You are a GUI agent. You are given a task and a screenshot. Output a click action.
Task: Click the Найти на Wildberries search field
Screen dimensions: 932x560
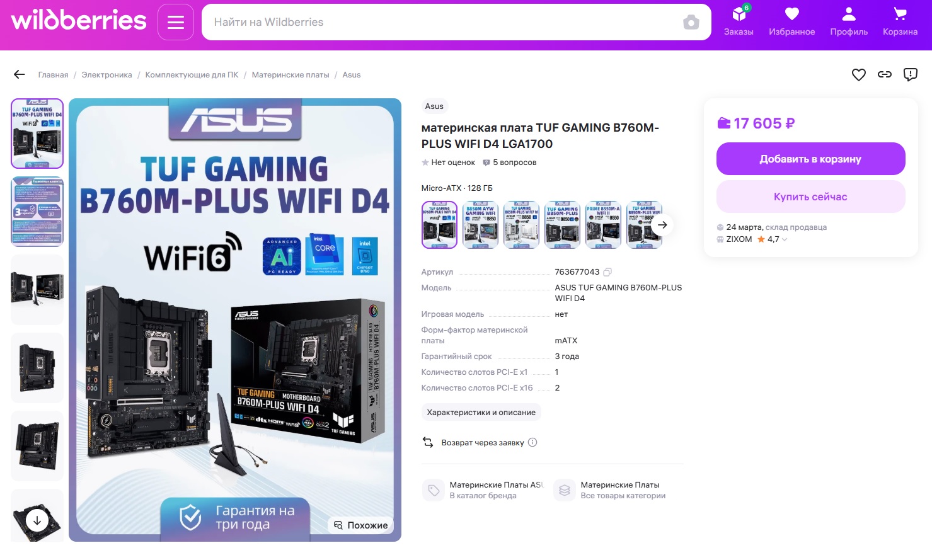[444, 22]
